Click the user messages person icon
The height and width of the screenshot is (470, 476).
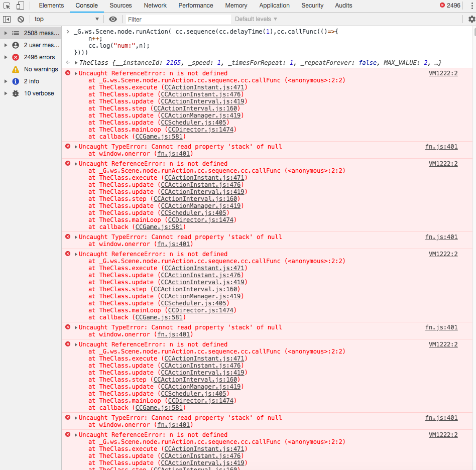point(16,45)
